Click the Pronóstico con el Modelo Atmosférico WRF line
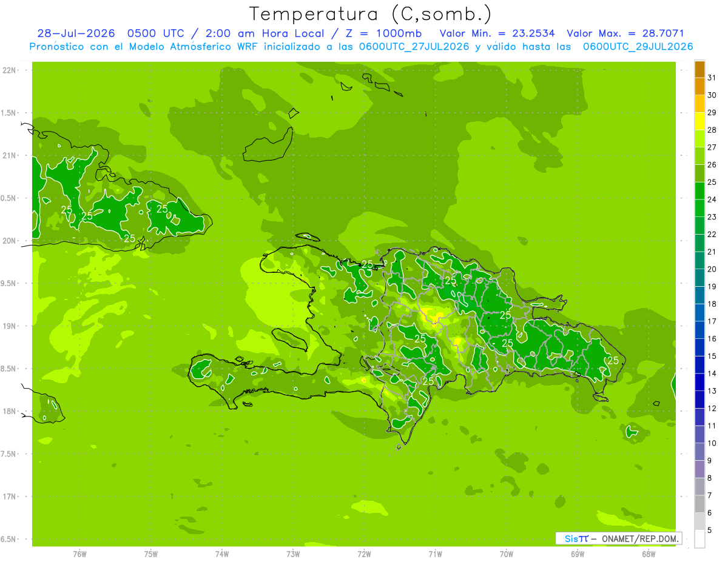728x562 pixels. [362, 47]
